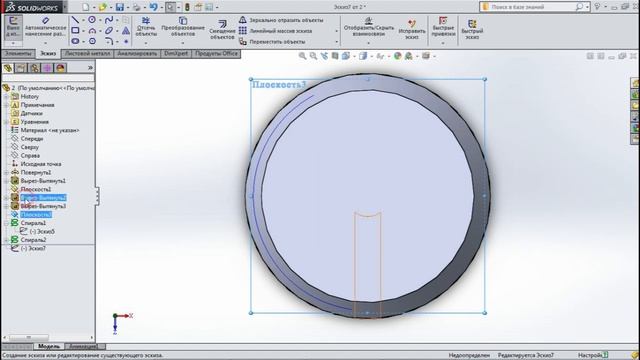
Task: Select the Straight slot sketch tool
Action: point(75,41)
